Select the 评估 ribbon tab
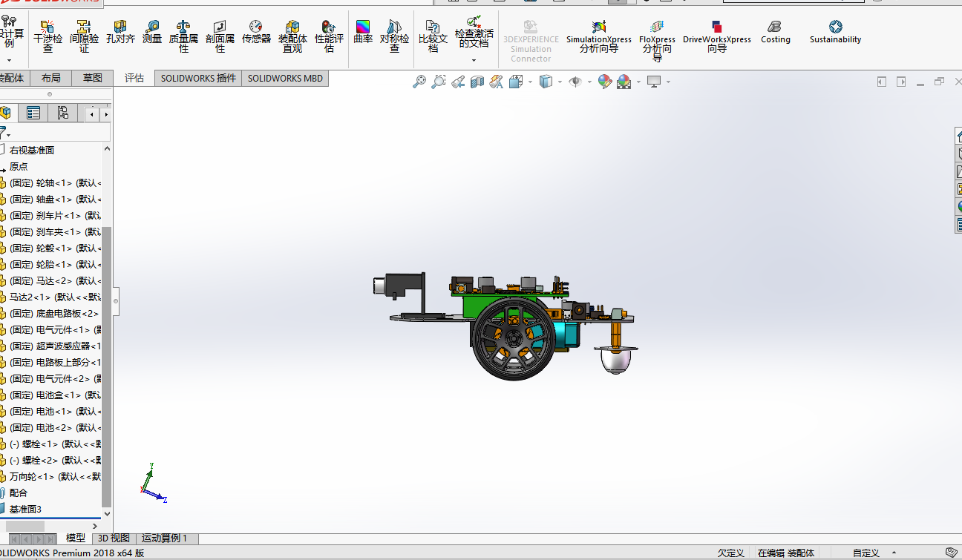The image size is (962, 560). coord(134,78)
